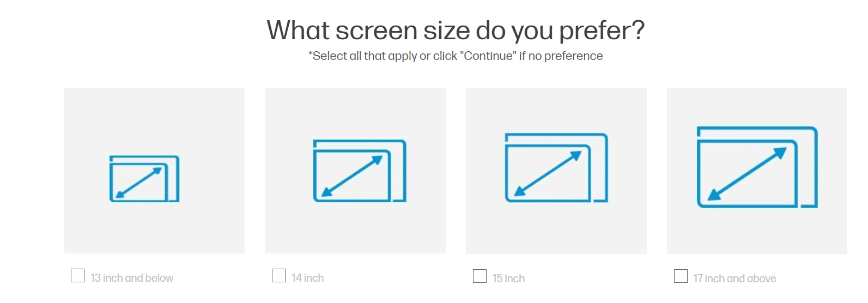The height and width of the screenshot is (303, 868).
Task: Click the "17 inch and above" label text
Action: click(735, 278)
